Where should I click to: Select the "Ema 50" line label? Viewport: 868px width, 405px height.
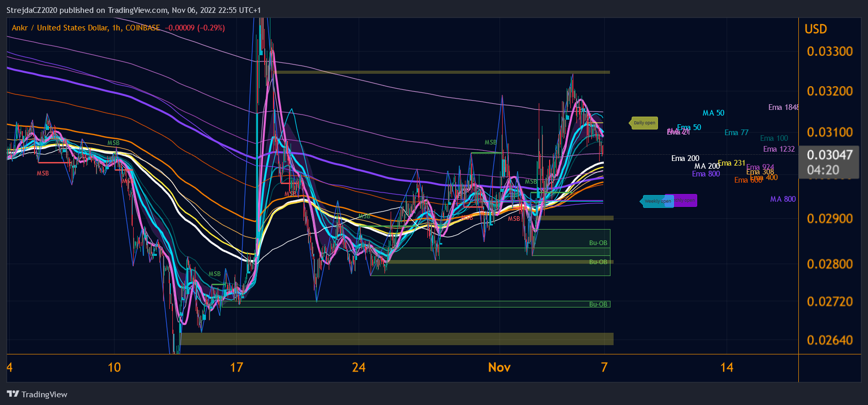pyautogui.click(x=689, y=127)
